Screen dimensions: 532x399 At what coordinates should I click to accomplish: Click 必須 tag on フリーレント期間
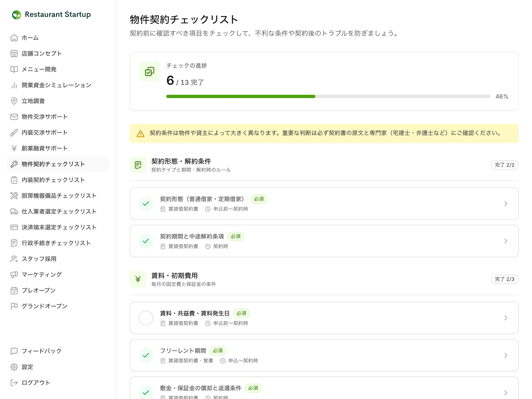click(218, 351)
